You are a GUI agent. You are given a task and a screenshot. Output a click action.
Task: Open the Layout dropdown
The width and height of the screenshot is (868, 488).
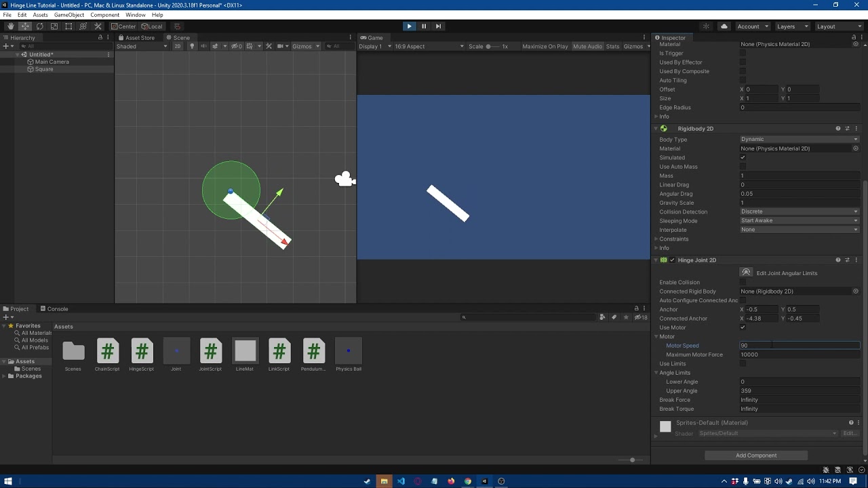coord(839,26)
